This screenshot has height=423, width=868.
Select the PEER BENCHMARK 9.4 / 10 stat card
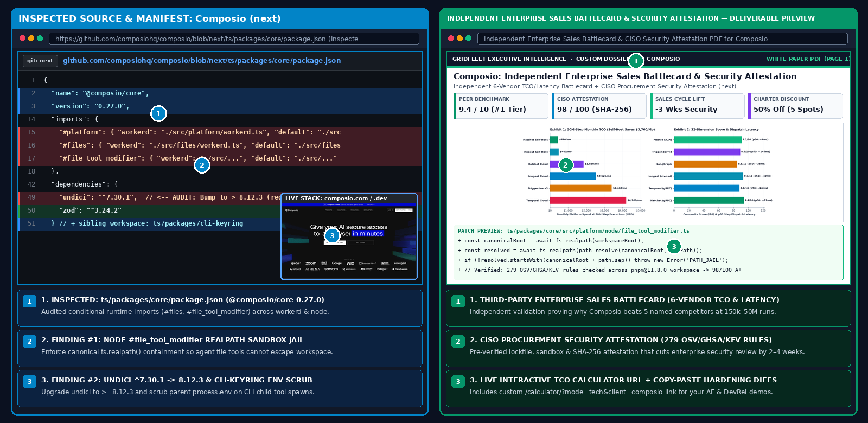501,106
